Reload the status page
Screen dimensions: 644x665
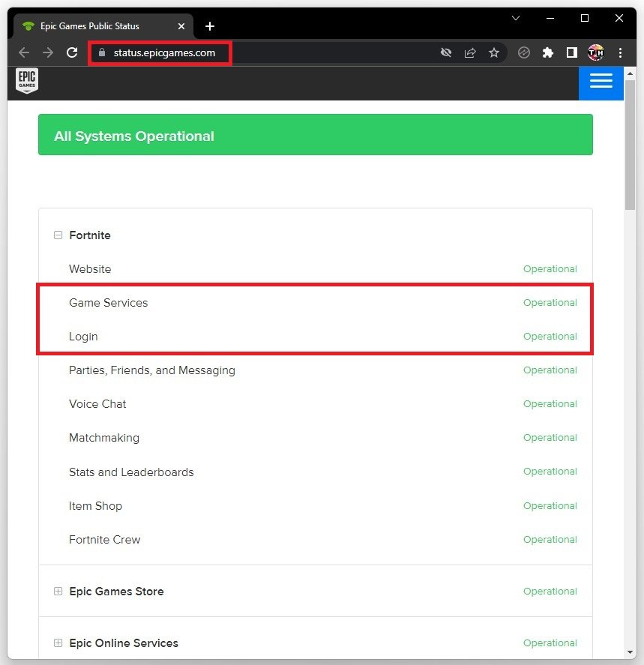(x=71, y=52)
